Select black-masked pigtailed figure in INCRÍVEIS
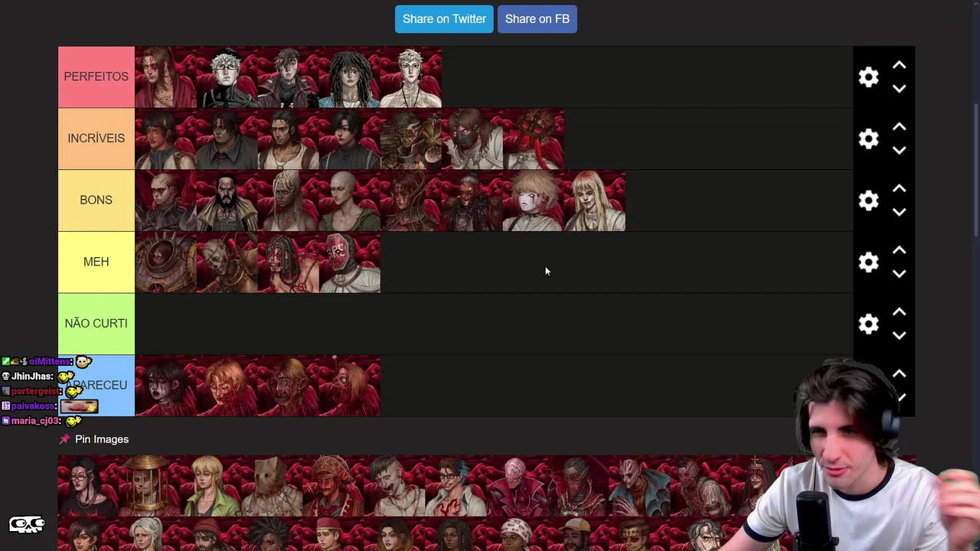This screenshot has height=551, width=980. 472,139
